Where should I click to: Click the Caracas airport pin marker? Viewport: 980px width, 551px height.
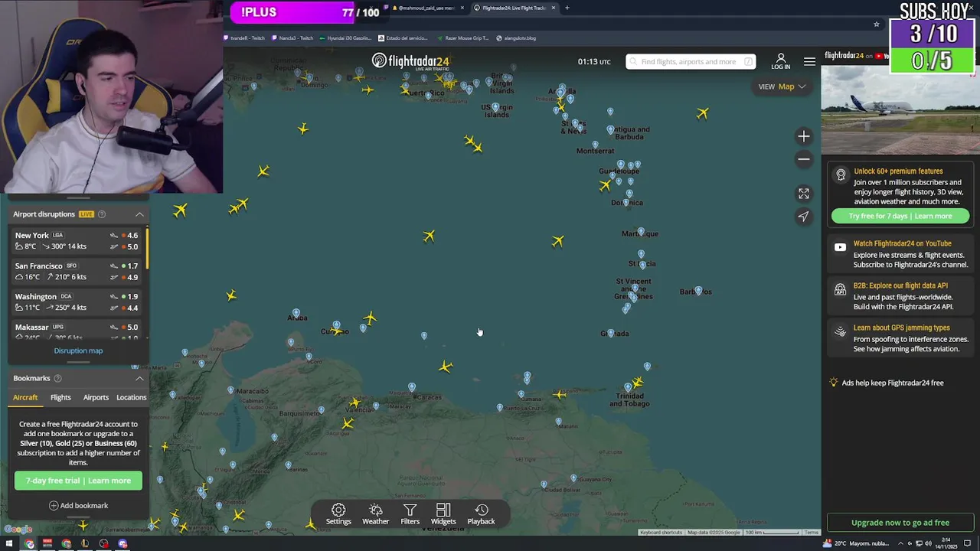point(412,388)
